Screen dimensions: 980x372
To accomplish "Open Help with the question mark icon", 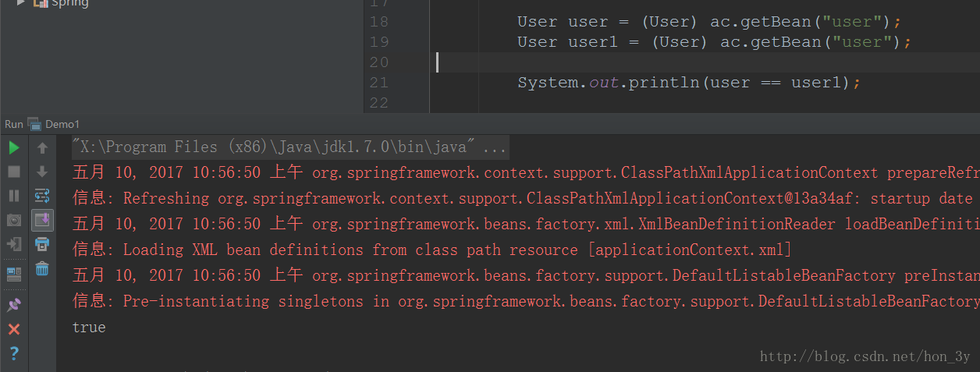I will [14, 353].
